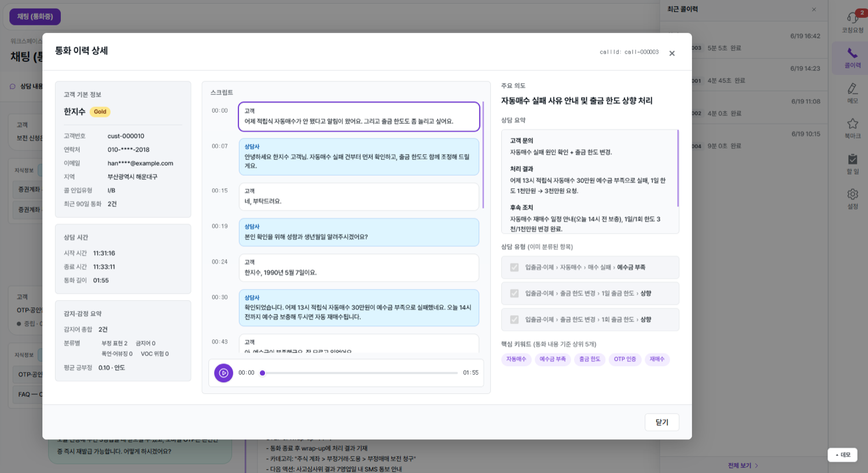
Task: Select the 예수금 부족 keyword tag
Action: coord(553,359)
